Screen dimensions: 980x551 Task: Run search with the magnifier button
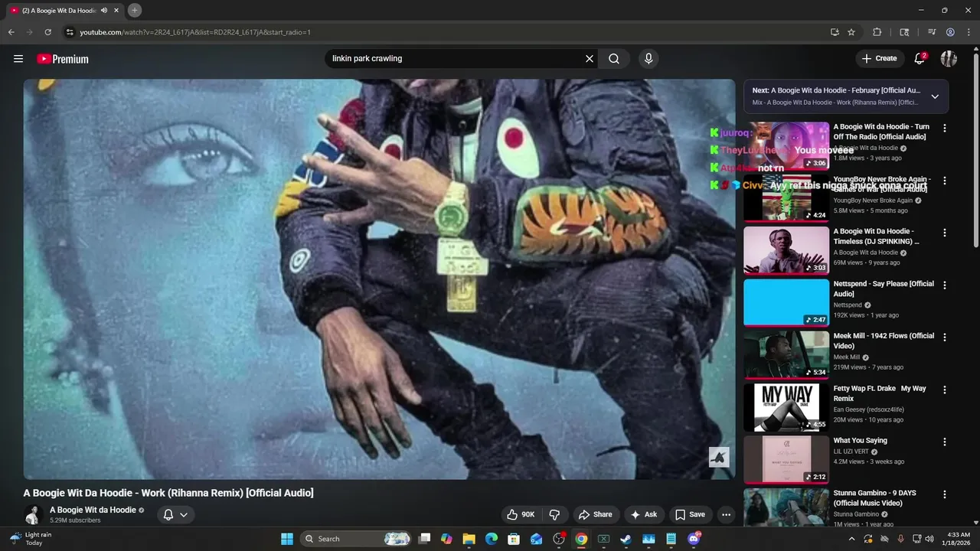click(x=614, y=59)
